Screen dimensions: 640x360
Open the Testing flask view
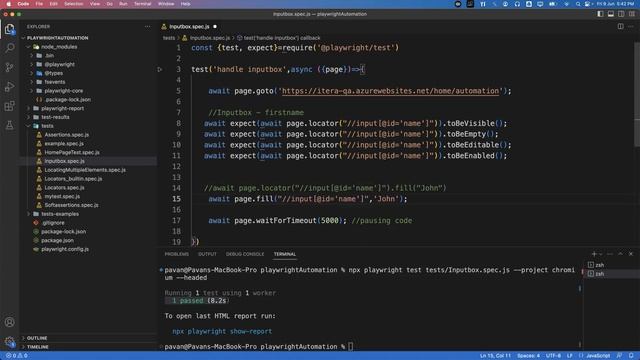pyautogui.click(x=9, y=125)
